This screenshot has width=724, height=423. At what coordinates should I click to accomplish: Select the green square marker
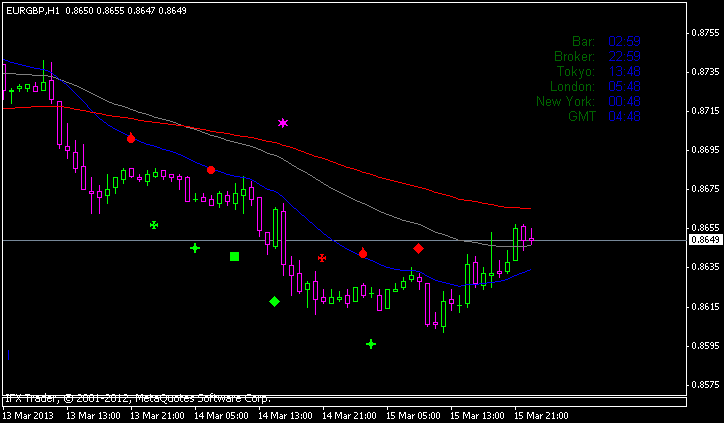pos(234,257)
